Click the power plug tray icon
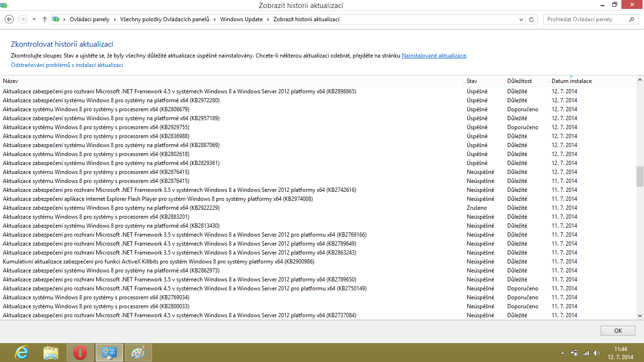Image resolution: width=644 pixels, height=362 pixels. 574,353
